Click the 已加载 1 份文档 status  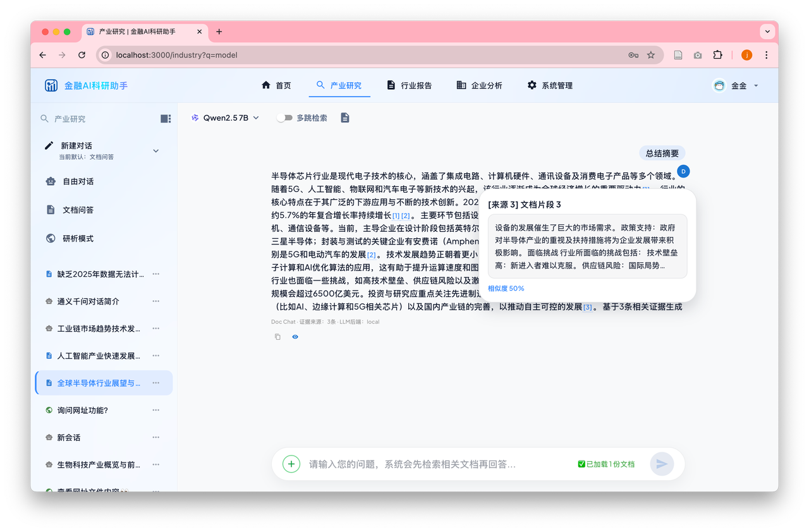point(606,464)
